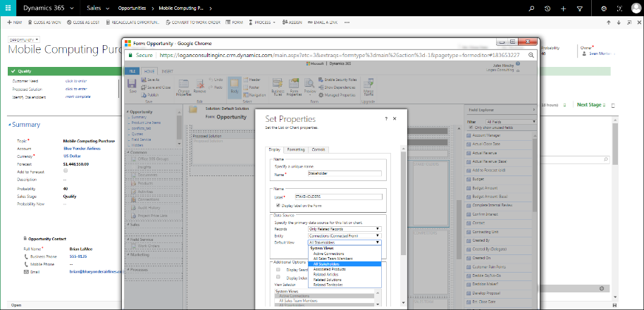This screenshot has height=310, width=644.
Task: Toggle Display label on the Form checkbox
Action: (278, 204)
